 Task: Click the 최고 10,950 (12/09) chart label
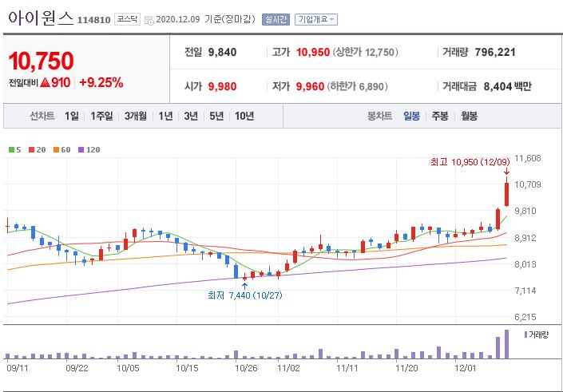470,162
